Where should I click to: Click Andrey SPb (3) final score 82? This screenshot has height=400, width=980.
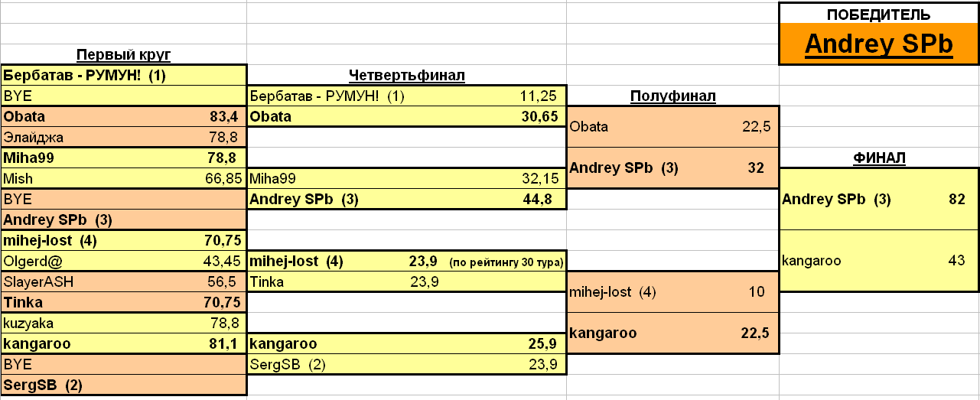[x=956, y=200]
